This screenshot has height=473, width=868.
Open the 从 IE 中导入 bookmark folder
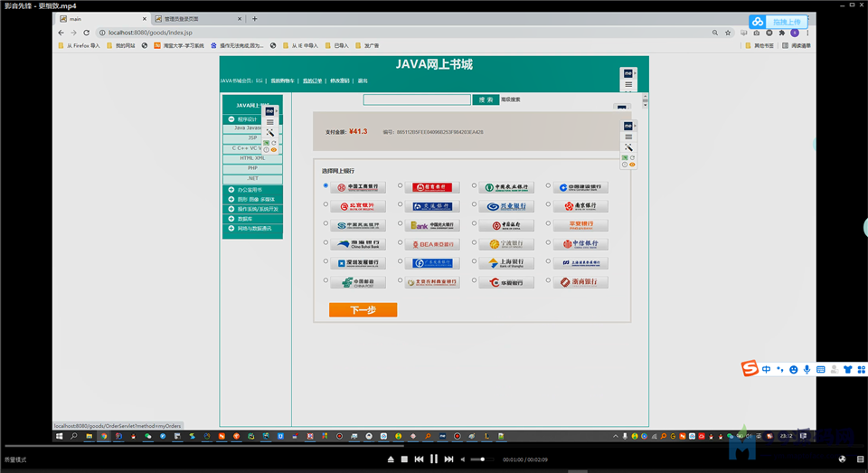click(300, 45)
